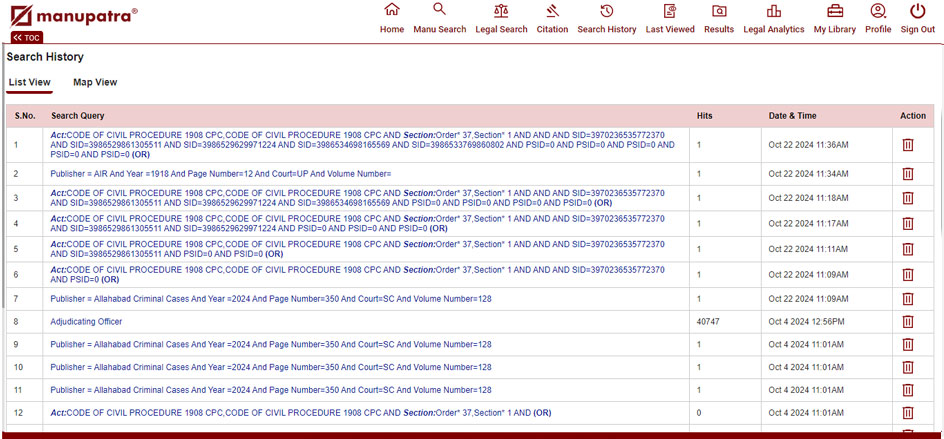Delete search history row 12
Image resolution: width=944 pixels, height=439 pixels.
point(908,413)
